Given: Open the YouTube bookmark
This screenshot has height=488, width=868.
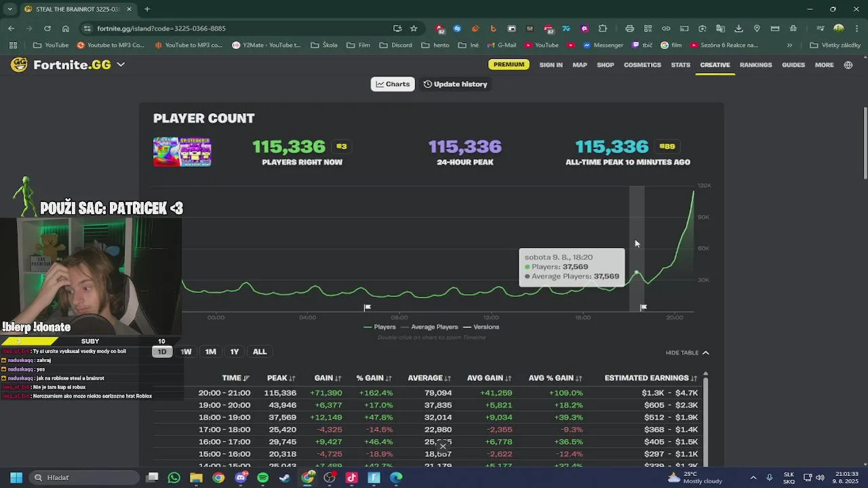Looking at the screenshot, I should coord(51,45).
